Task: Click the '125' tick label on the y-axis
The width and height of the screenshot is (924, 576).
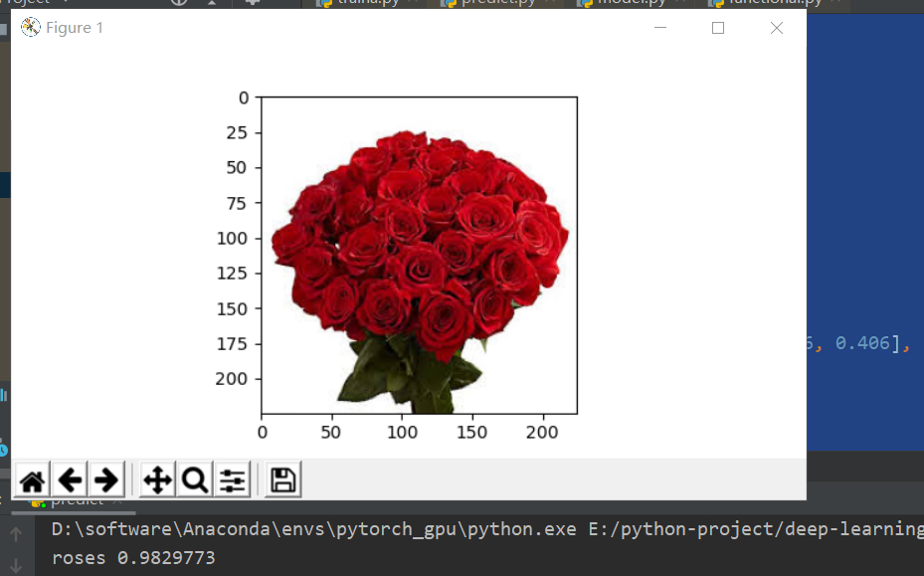Action: click(232, 274)
